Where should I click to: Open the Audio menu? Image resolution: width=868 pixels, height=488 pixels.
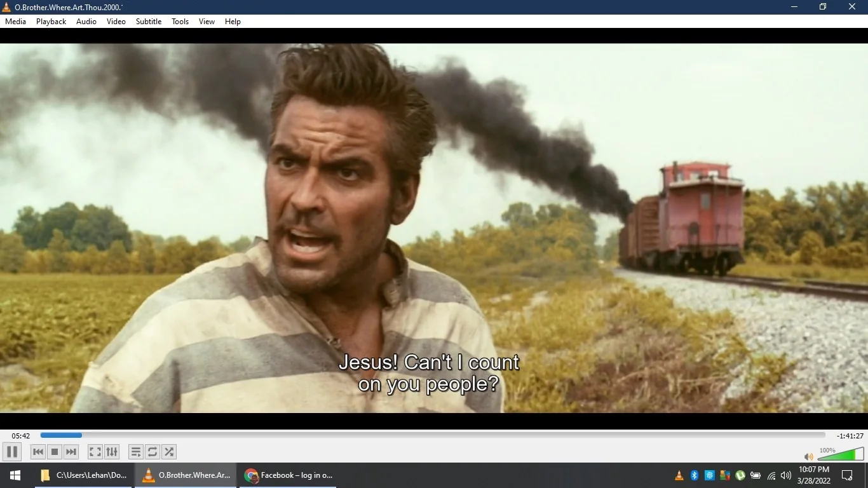point(86,22)
